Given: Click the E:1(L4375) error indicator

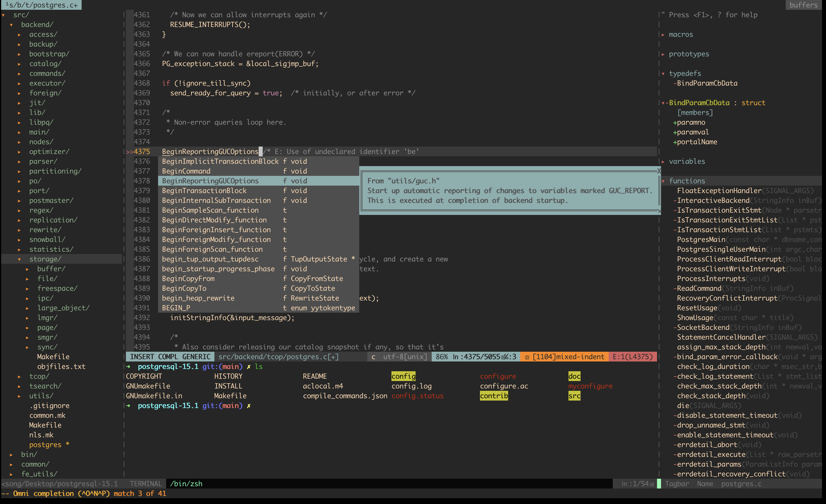Looking at the screenshot, I should coord(632,357).
